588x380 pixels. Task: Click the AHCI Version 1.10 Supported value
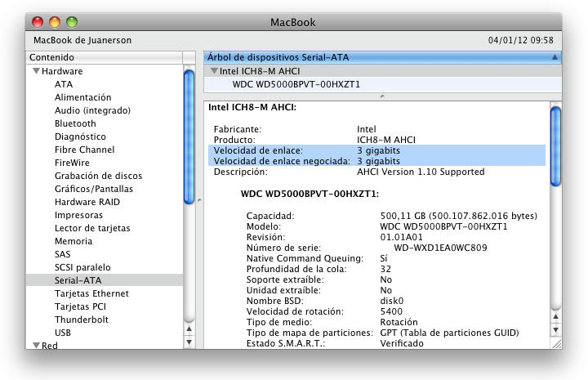point(421,172)
